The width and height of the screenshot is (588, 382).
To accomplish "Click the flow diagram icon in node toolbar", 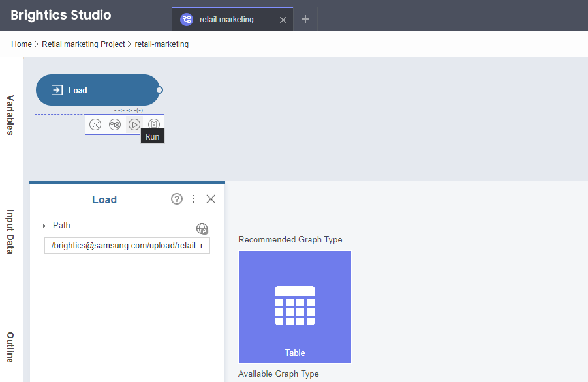I will [x=115, y=125].
